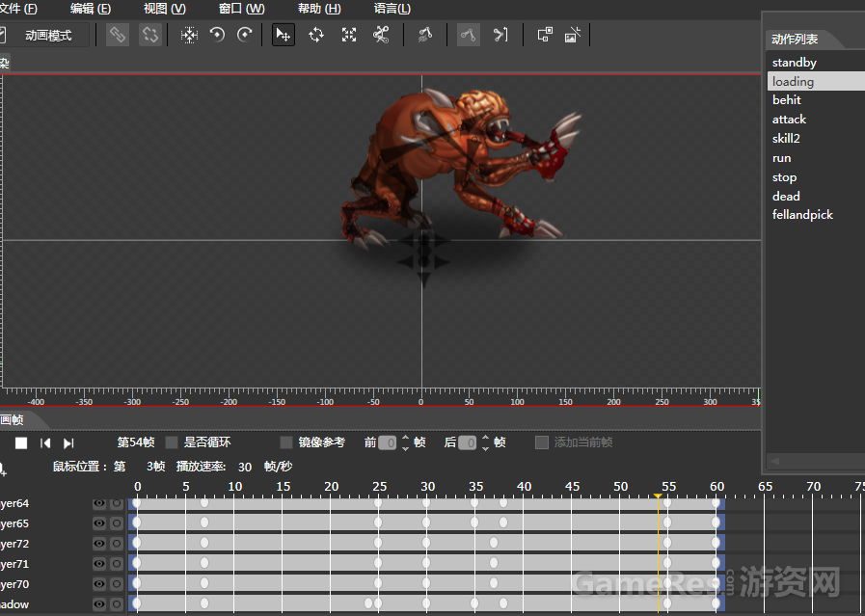Open the 视图(V) menu
Screen dimensions: 865x616
point(164,9)
